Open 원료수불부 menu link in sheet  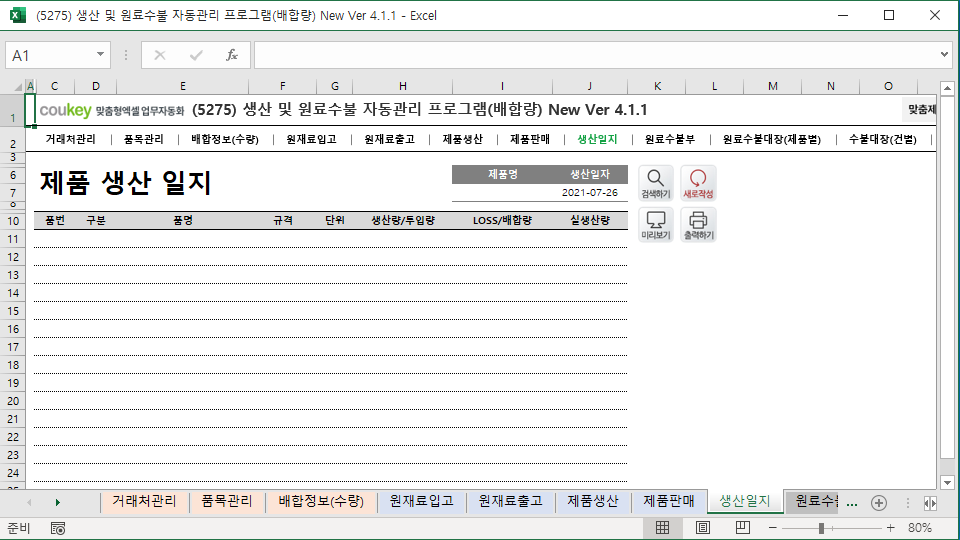[670, 140]
